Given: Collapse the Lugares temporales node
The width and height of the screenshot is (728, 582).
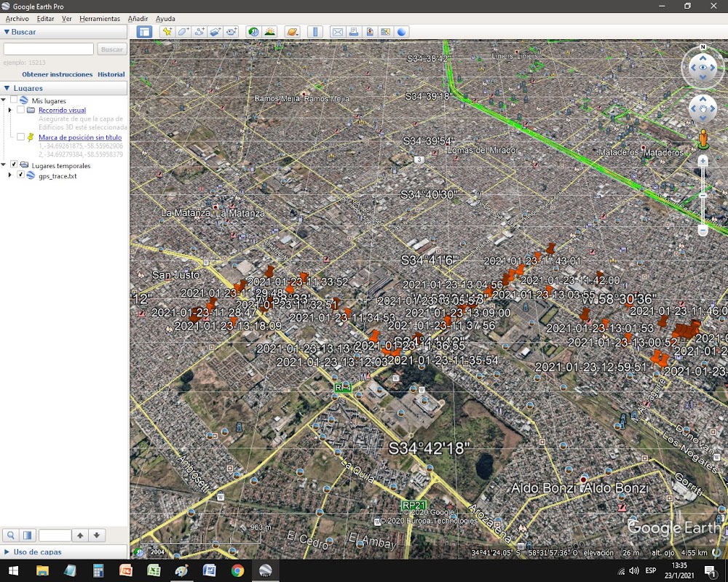Looking at the screenshot, I should click(4, 164).
